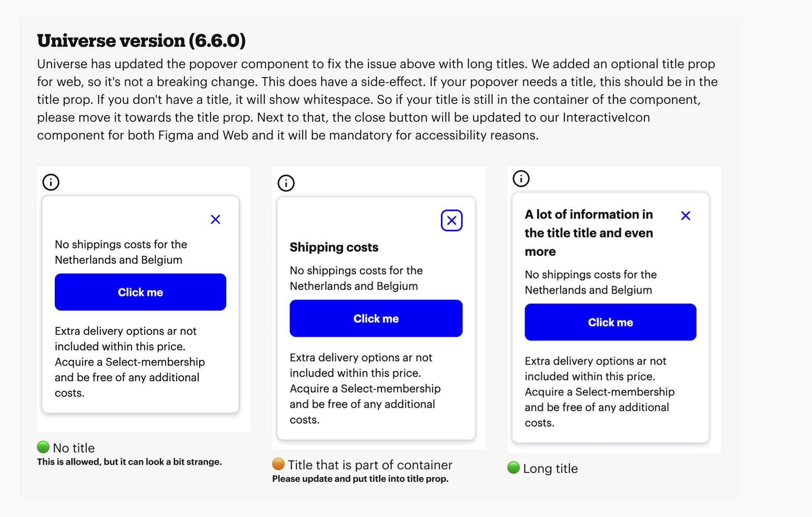The width and height of the screenshot is (812, 517).
Task: Click the info icon above the no-title popover
Action: click(x=51, y=182)
